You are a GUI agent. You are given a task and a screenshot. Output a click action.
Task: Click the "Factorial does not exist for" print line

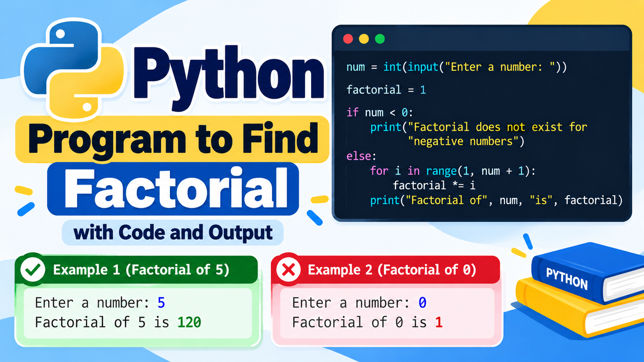[478, 127]
